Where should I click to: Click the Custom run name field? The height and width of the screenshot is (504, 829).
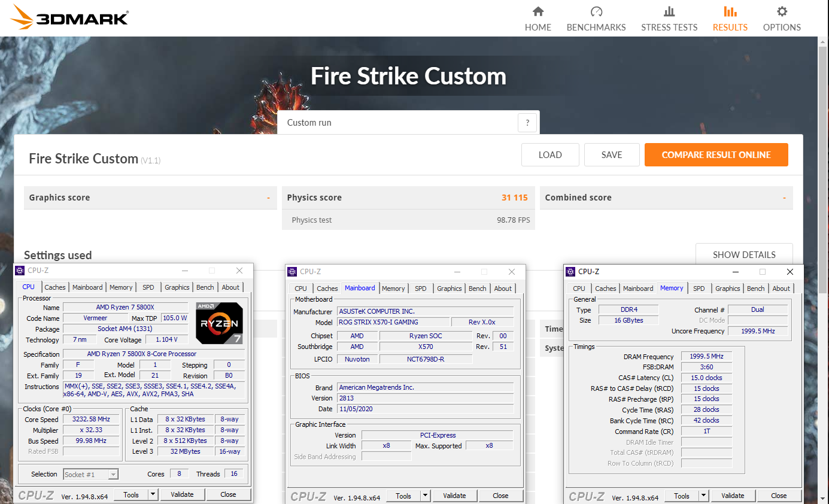[397, 123]
